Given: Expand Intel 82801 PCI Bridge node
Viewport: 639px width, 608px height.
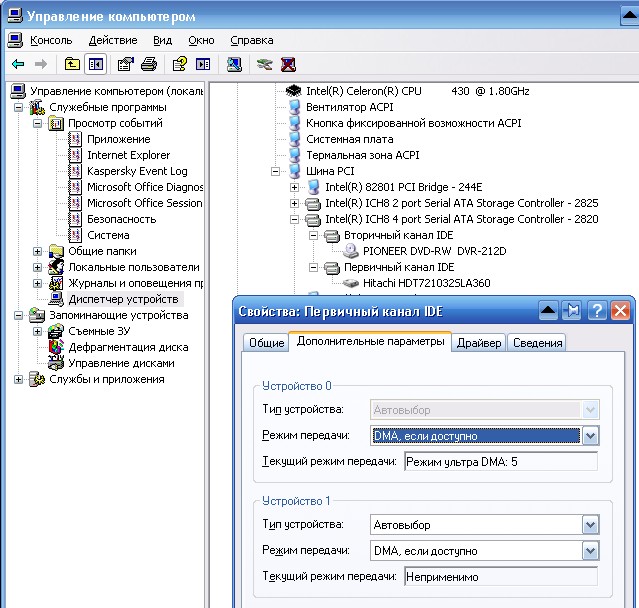Looking at the screenshot, I should (x=294, y=187).
